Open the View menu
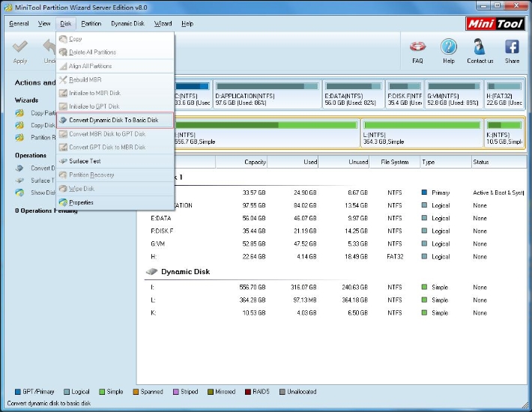This screenshot has width=532, height=412. (44, 24)
